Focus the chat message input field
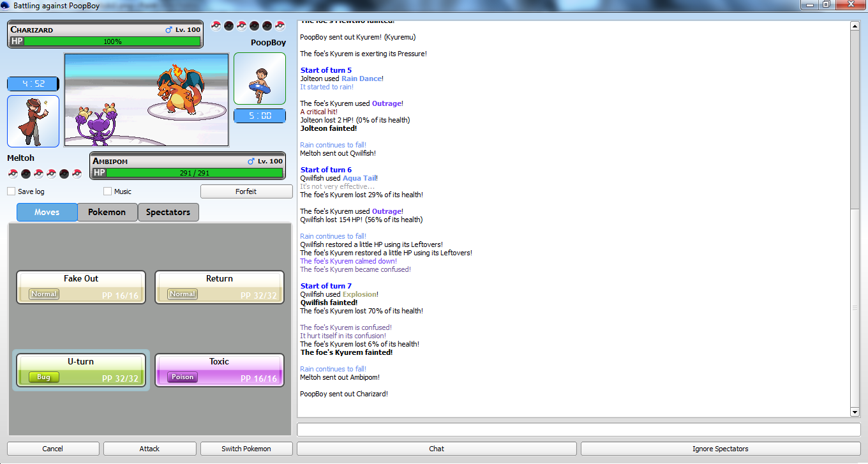The width and height of the screenshot is (868, 464). [579, 430]
